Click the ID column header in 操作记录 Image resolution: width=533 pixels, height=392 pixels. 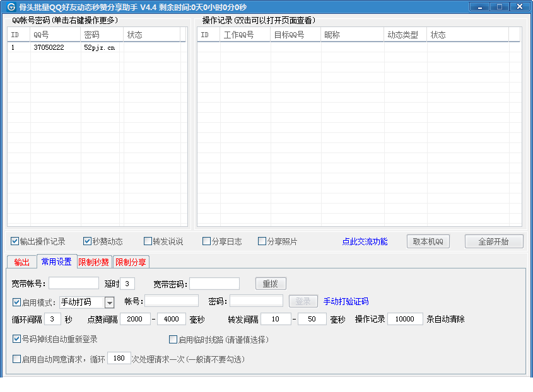tap(208, 35)
